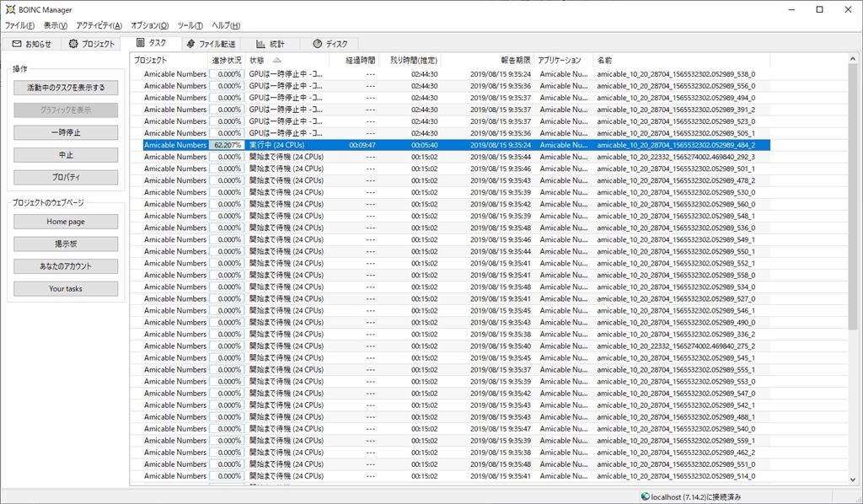
Task: Click scrollbar up arrow of task list
Action: (853, 59)
